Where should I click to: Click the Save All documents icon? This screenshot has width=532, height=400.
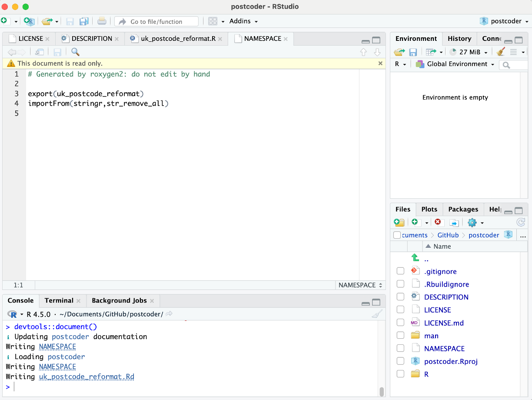click(x=84, y=21)
